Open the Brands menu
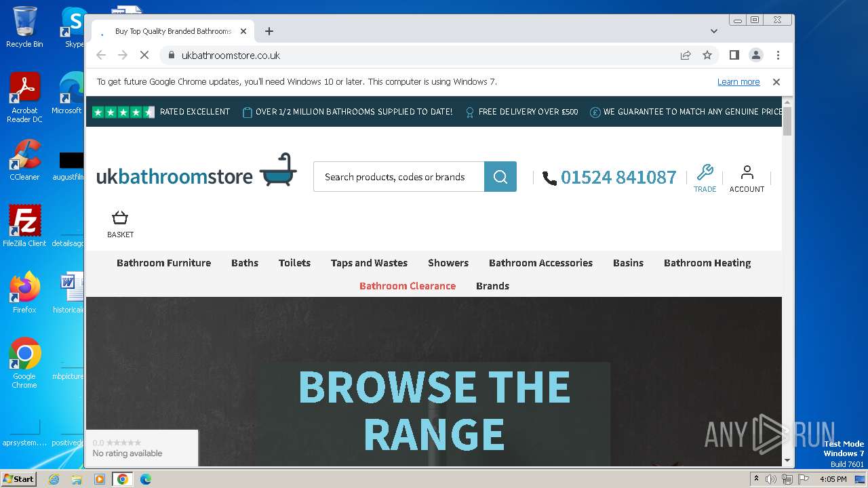 (492, 286)
